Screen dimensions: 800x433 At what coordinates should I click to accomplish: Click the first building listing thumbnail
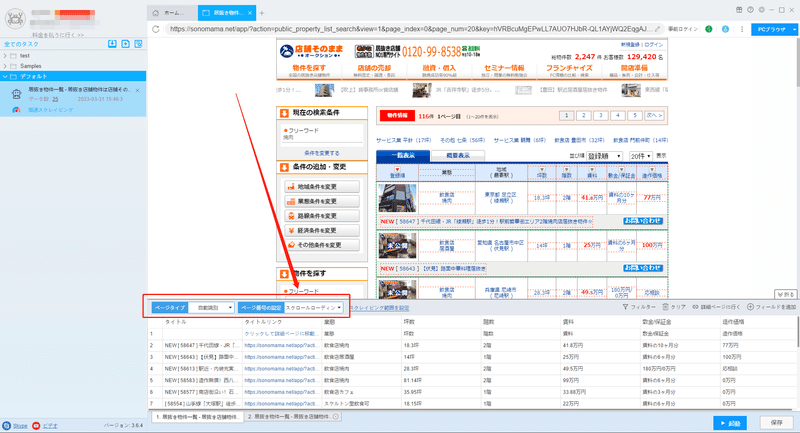[397, 198]
